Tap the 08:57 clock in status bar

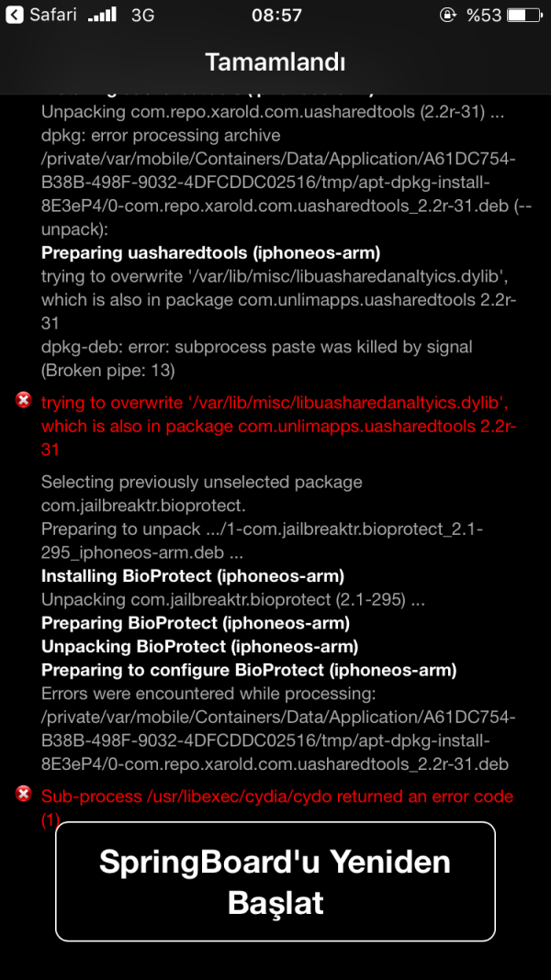[276, 16]
